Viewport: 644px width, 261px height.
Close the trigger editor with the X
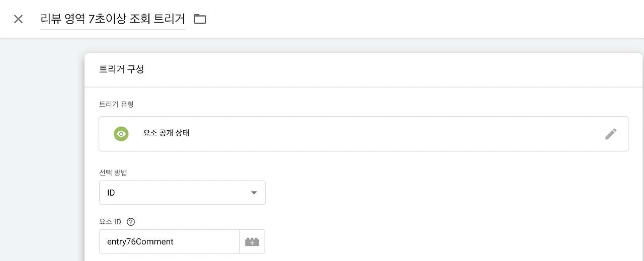(18, 19)
